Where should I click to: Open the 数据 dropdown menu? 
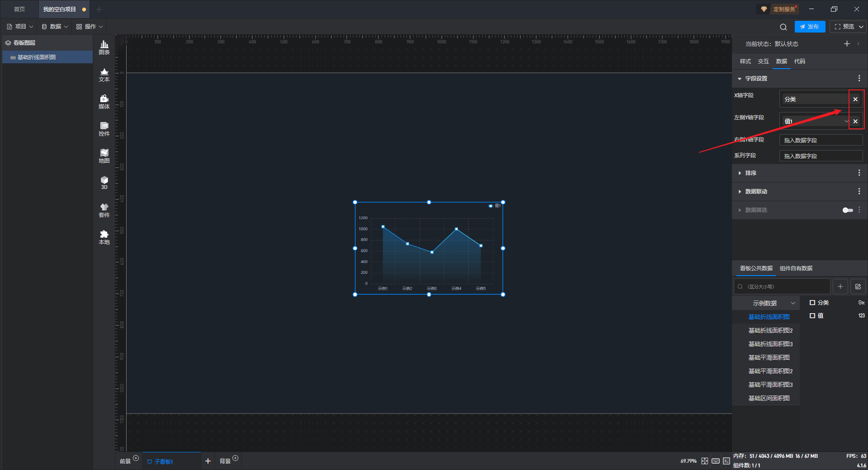pos(55,27)
